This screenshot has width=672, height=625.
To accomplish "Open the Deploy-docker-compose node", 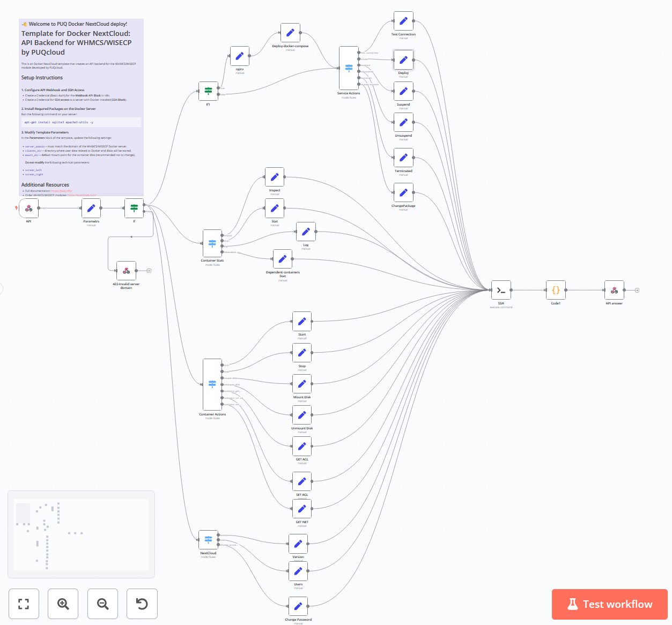I will point(290,32).
